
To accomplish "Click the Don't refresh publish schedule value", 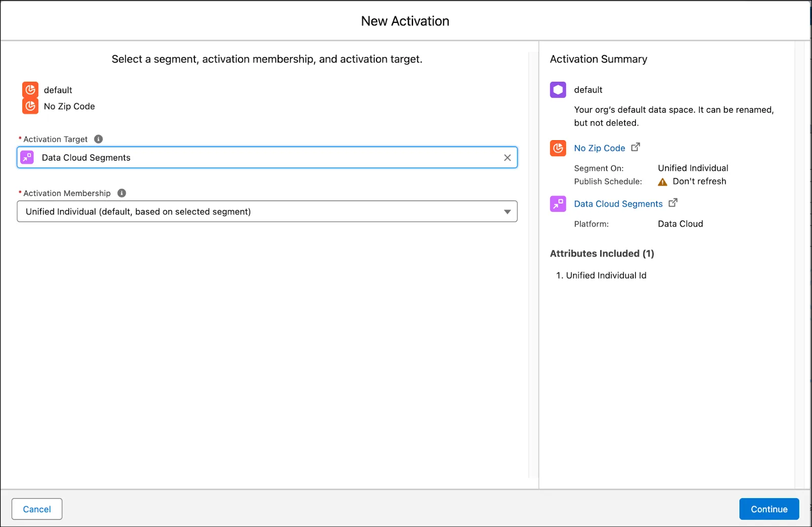I will pos(699,181).
